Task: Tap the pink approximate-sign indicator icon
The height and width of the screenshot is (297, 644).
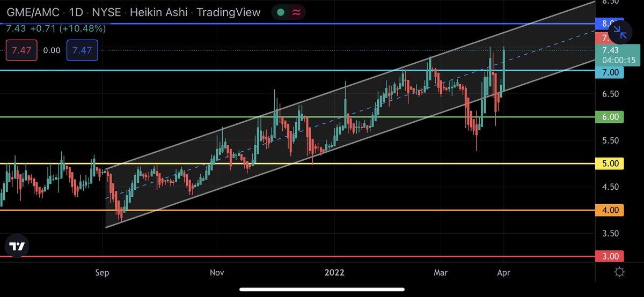Action: click(x=297, y=12)
